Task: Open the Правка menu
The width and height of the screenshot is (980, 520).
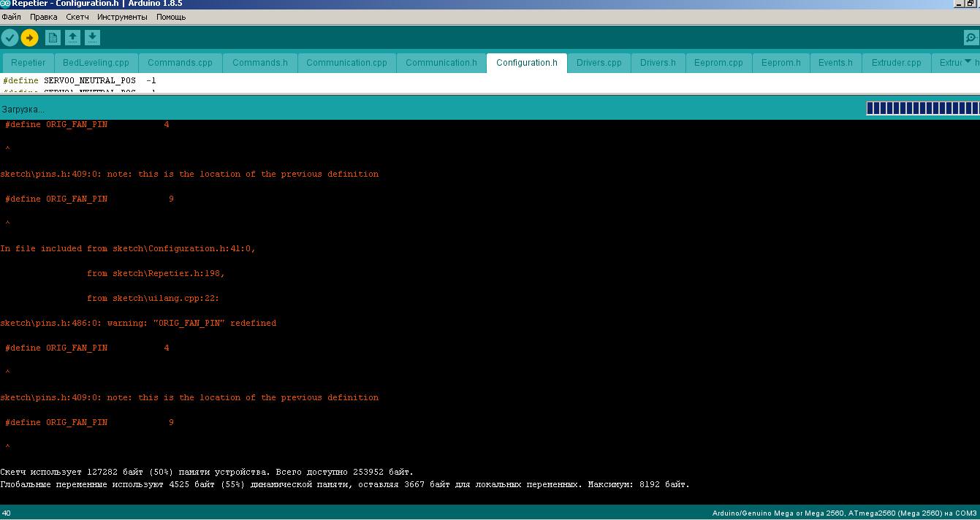Action: tap(44, 17)
